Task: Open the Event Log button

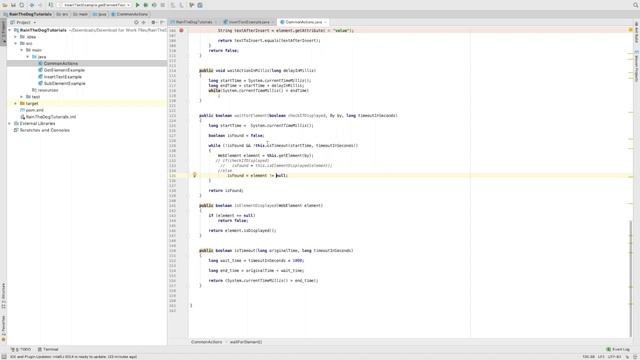Action: coord(618,349)
